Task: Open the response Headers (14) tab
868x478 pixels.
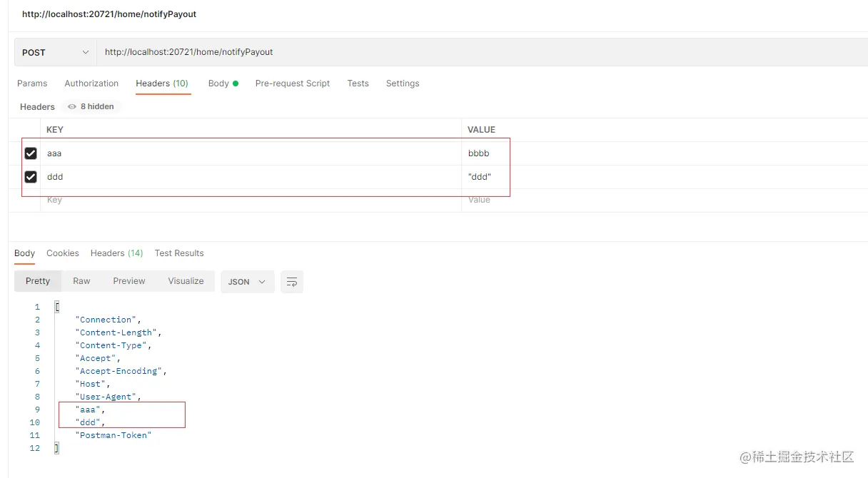Action: click(x=116, y=253)
